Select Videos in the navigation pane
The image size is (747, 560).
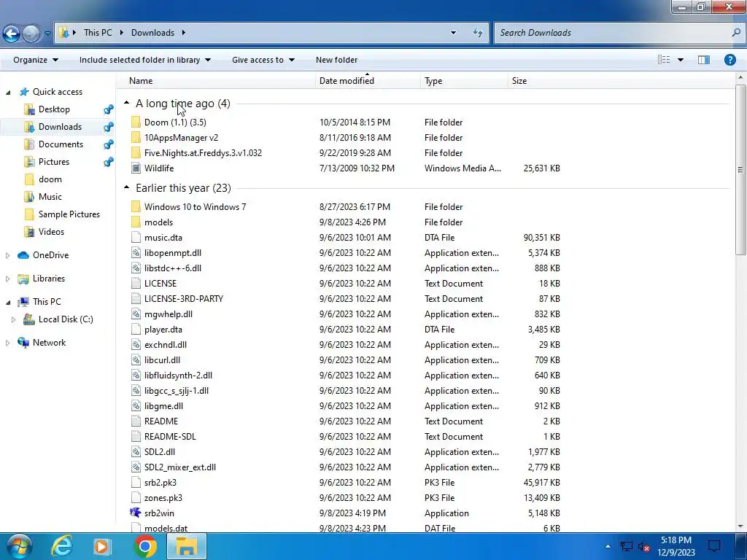click(x=51, y=232)
